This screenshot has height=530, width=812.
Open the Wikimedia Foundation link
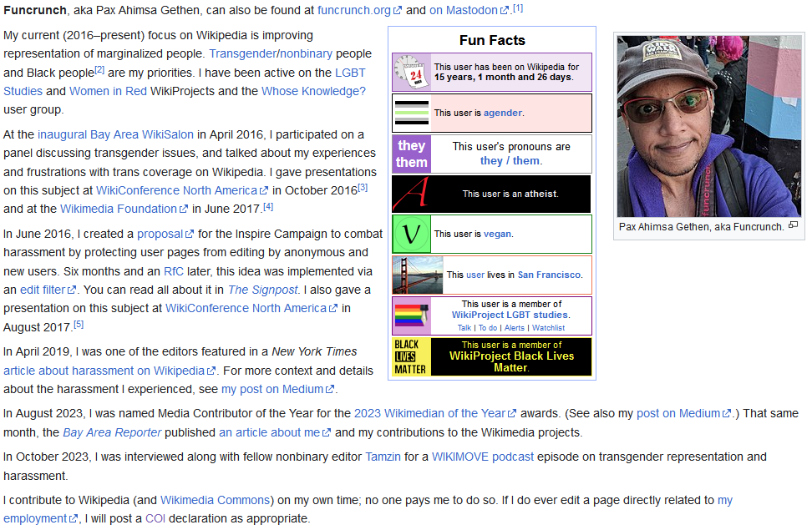coord(124,209)
